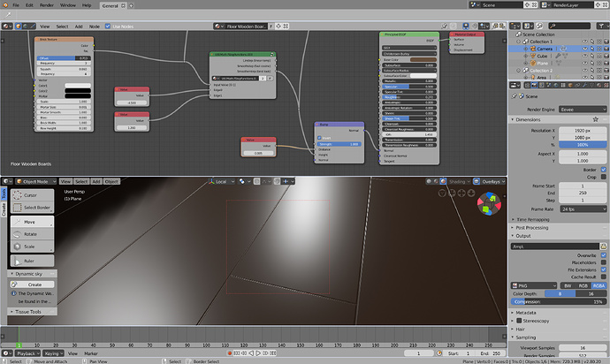Click the Create button under Dynamic sky
The height and width of the screenshot is (364, 610).
click(x=33, y=284)
